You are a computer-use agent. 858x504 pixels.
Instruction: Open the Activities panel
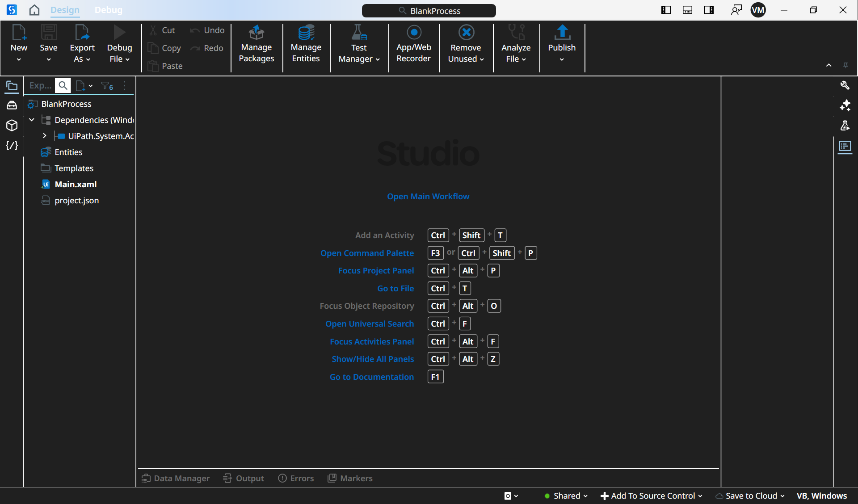(x=12, y=105)
